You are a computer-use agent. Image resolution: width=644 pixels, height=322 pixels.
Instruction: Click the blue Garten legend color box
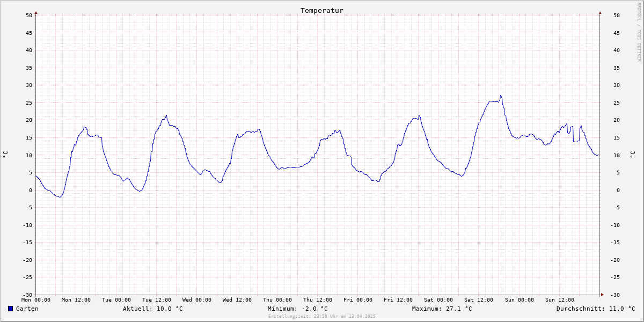click(x=10, y=309)
